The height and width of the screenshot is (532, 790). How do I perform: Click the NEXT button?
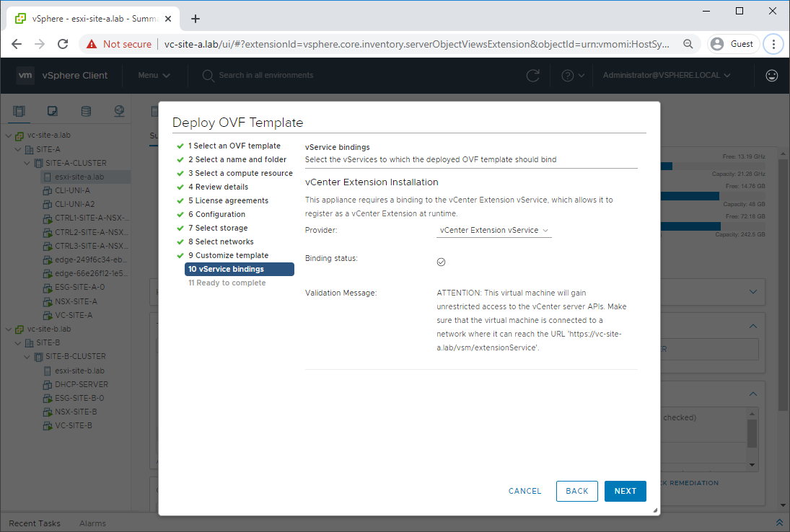(x=626, y=491)
